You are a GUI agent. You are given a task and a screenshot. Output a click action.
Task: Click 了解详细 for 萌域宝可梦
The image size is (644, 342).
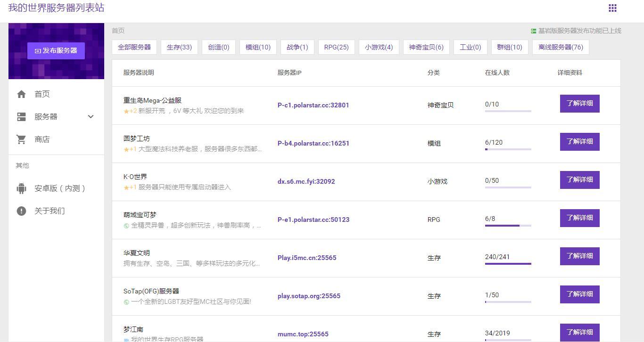[580, 218]
